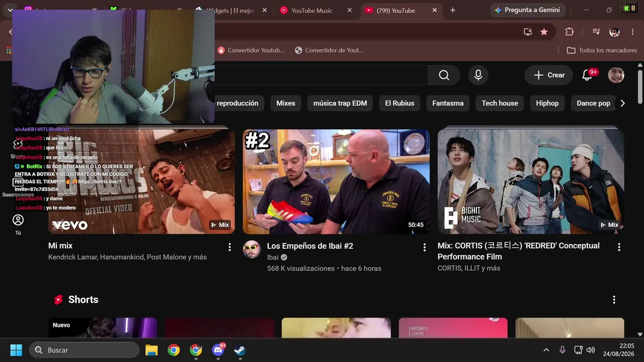Open the Windows Start menu
The height and width of the screenshot is (362, 644).
[x=16, y=350]
